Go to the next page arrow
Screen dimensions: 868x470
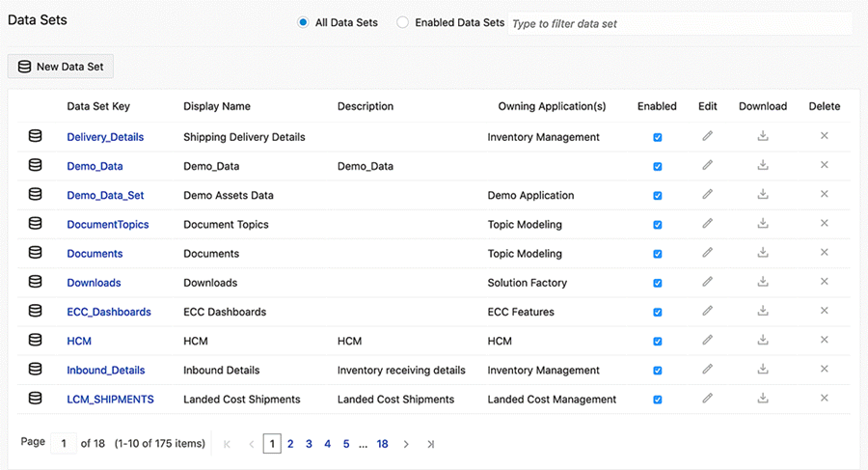click(406, 444)
